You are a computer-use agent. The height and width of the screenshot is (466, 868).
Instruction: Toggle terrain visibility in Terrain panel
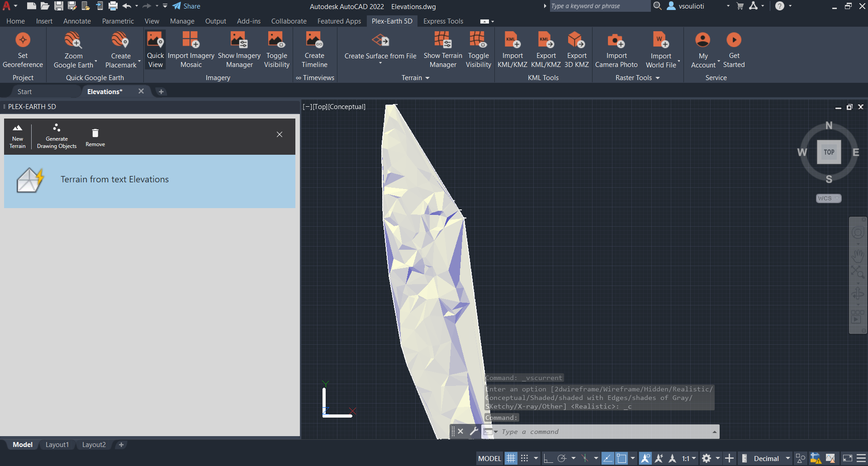click(x=478, y=50)
